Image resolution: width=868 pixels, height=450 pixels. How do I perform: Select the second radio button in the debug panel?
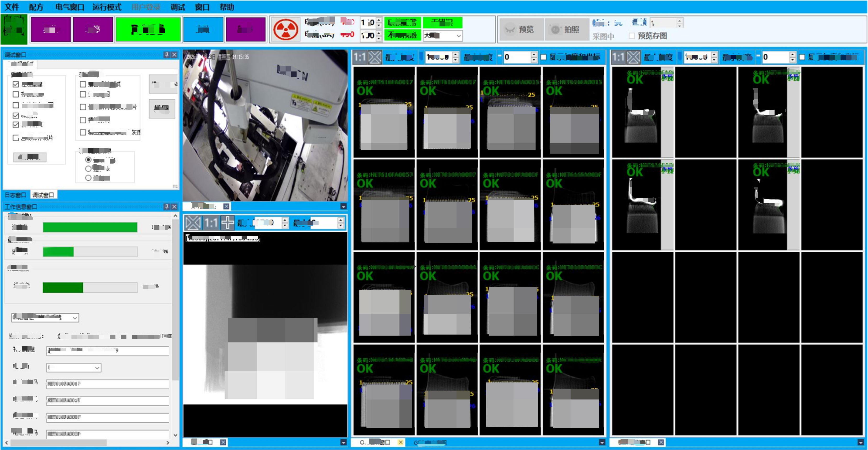click(x=88, y=169)
